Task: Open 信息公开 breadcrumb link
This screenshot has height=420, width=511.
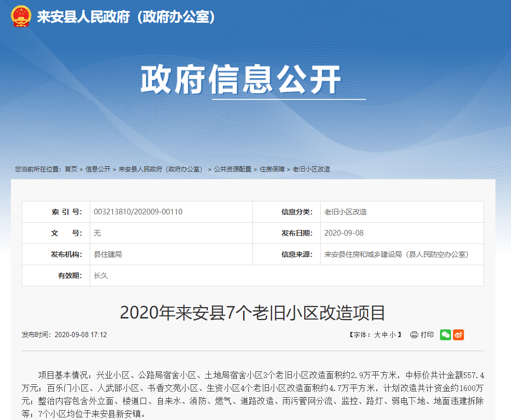Action: (x=98, y=169)
